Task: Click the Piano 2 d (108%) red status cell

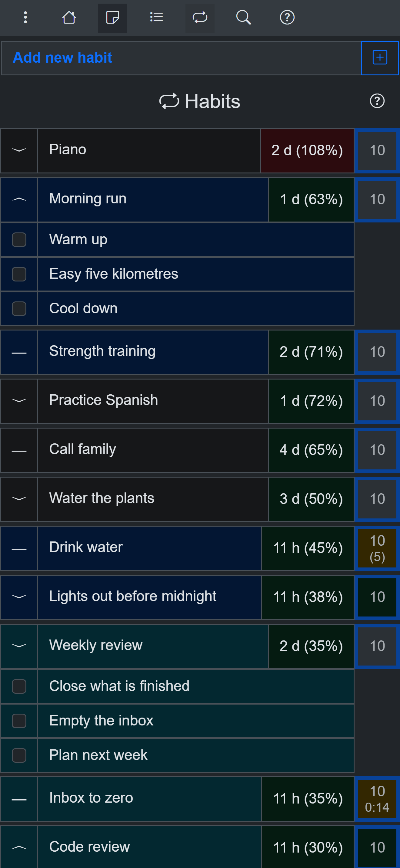Action: pyautogui.click(x=307, y=150)
